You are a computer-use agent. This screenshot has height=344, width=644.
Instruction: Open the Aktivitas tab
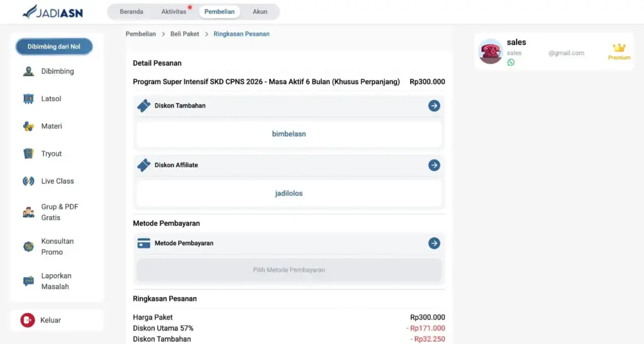[174, 12]
